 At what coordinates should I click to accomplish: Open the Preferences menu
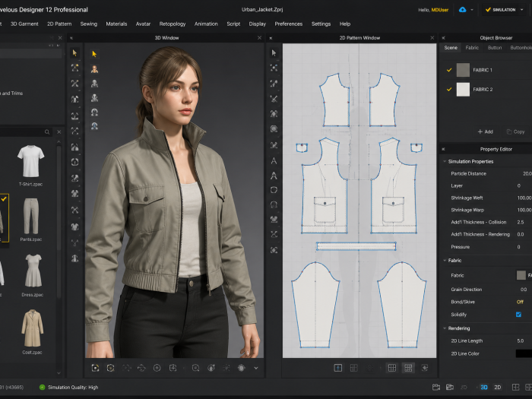tap(288, 24)
